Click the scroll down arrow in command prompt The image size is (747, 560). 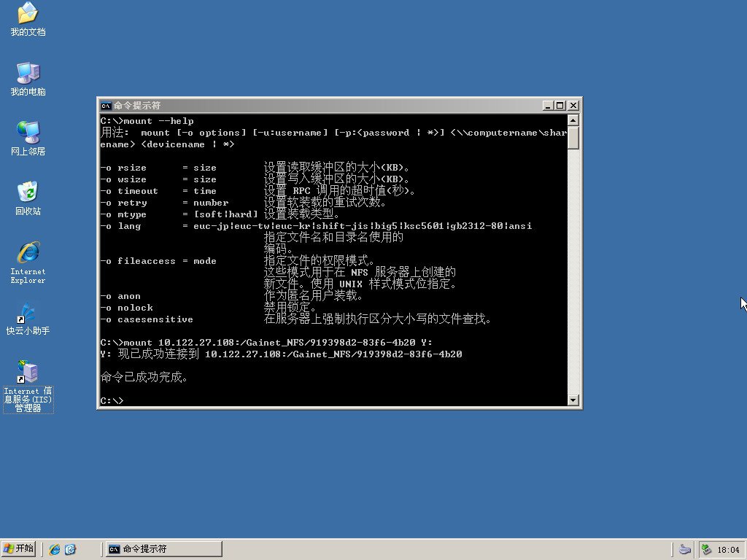pyautogui.click(x=573, y=400)
